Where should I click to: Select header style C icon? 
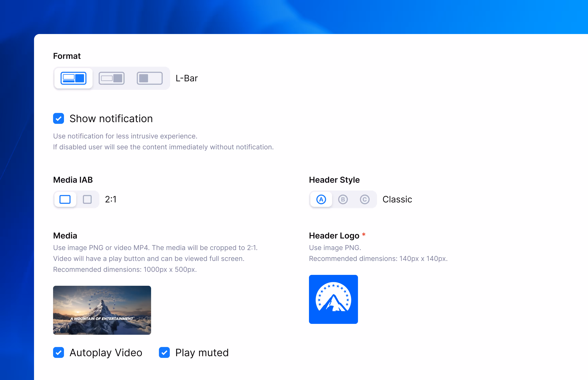364,199
